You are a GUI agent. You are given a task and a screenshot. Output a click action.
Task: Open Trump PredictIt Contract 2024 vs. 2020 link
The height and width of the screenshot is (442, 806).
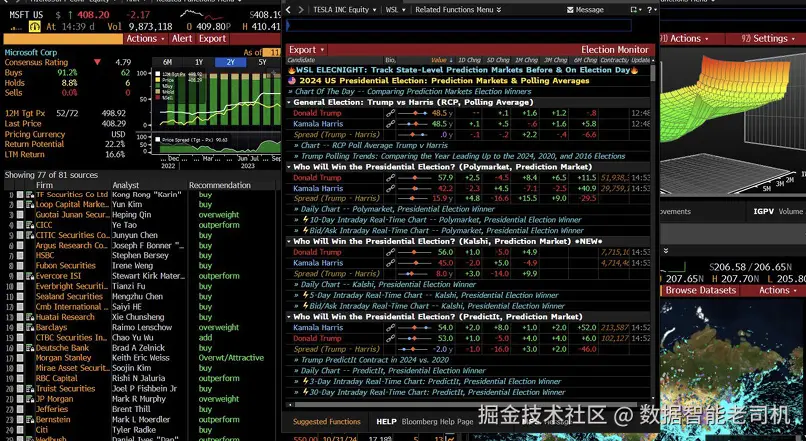[375, 360]
